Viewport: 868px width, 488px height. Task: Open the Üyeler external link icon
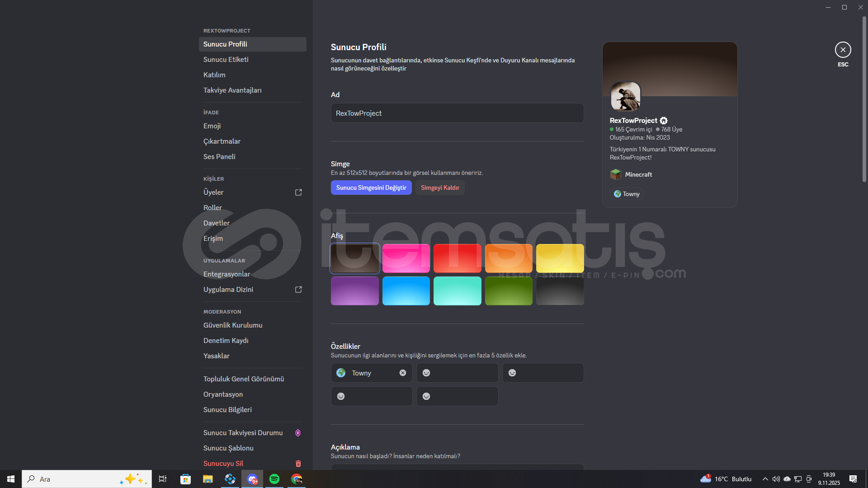tap(298, 192)
